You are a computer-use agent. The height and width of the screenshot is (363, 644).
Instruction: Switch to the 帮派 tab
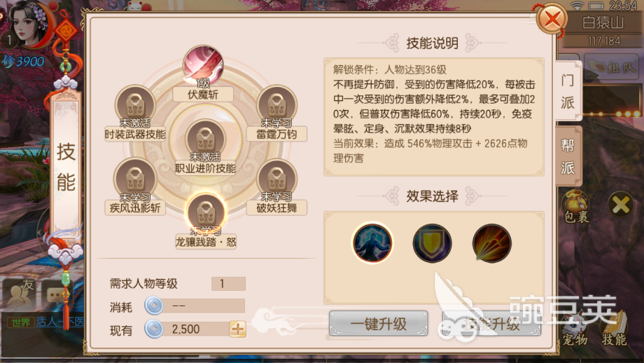coord(568,156)
